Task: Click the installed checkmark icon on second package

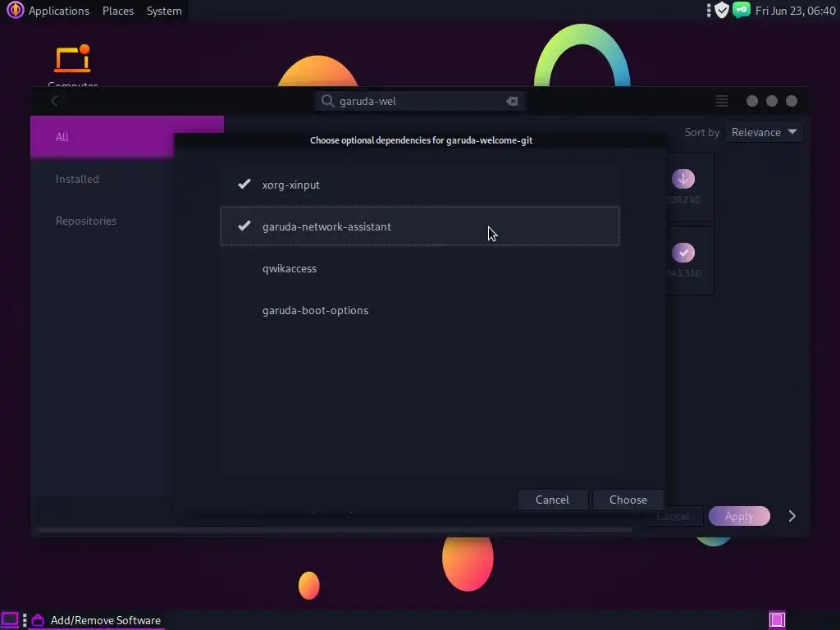Action: 683,253
